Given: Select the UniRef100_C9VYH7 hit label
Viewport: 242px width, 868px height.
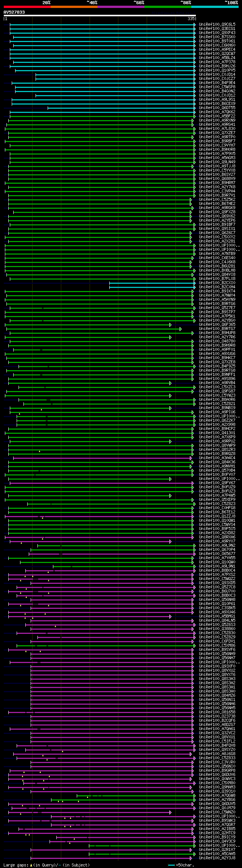Looking at the screenshot, I should (x=217, y=145).
